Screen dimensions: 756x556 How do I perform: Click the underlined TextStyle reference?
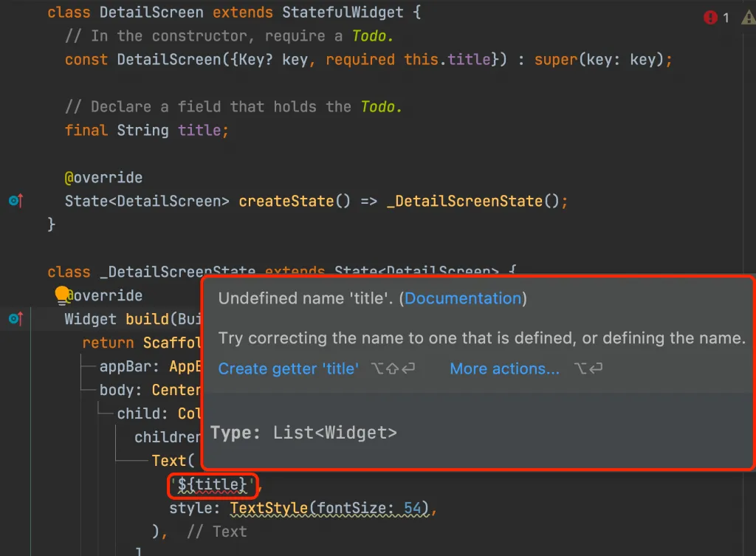(270, 507)
